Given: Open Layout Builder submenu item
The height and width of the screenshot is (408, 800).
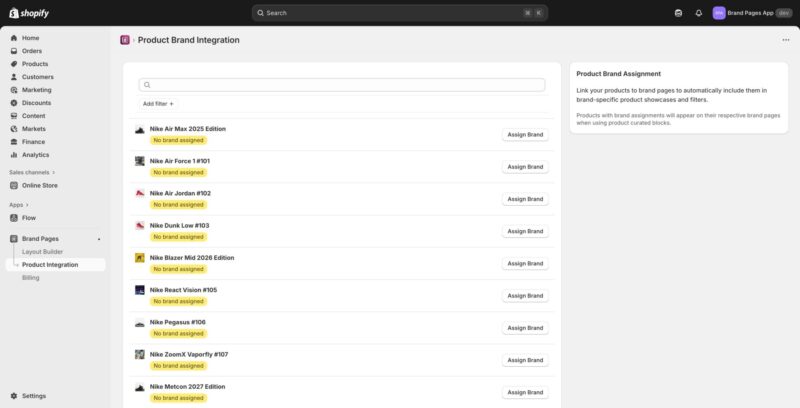Looking at the screenshot, I should (x=42, y=252).
